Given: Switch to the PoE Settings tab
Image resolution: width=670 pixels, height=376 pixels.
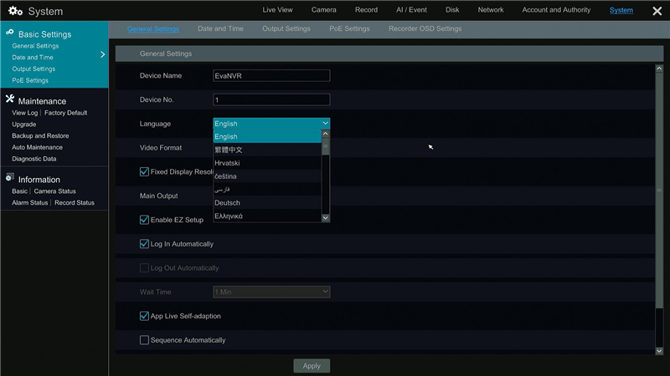Looking at the screenshot, I should click(350, 29).
